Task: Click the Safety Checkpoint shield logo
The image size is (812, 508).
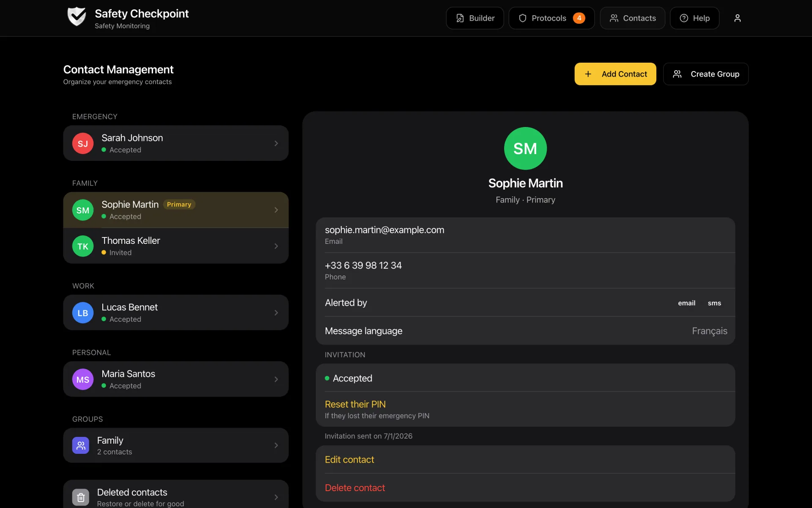Action: [x=77, y=17]
